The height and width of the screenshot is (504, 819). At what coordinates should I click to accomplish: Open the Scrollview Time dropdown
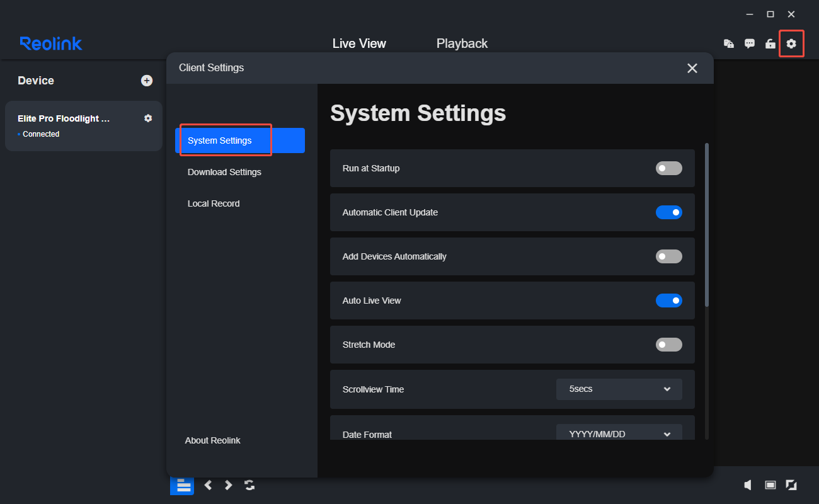[x=619, y=389]
